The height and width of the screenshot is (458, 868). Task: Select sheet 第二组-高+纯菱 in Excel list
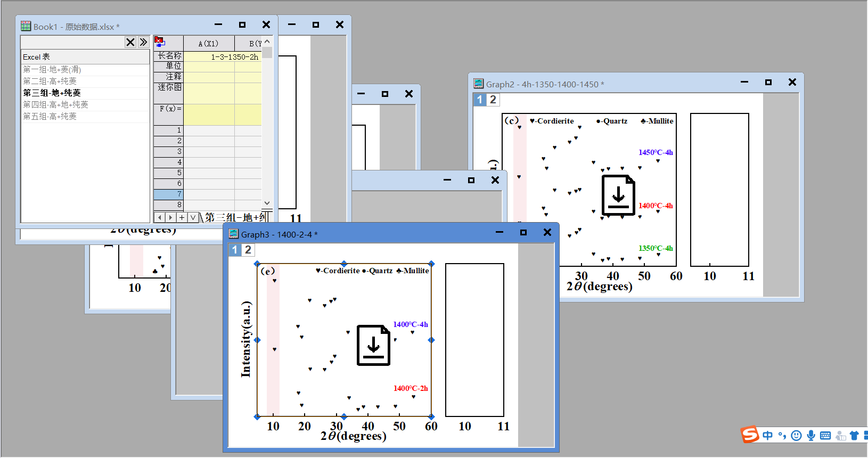[85, 81]
